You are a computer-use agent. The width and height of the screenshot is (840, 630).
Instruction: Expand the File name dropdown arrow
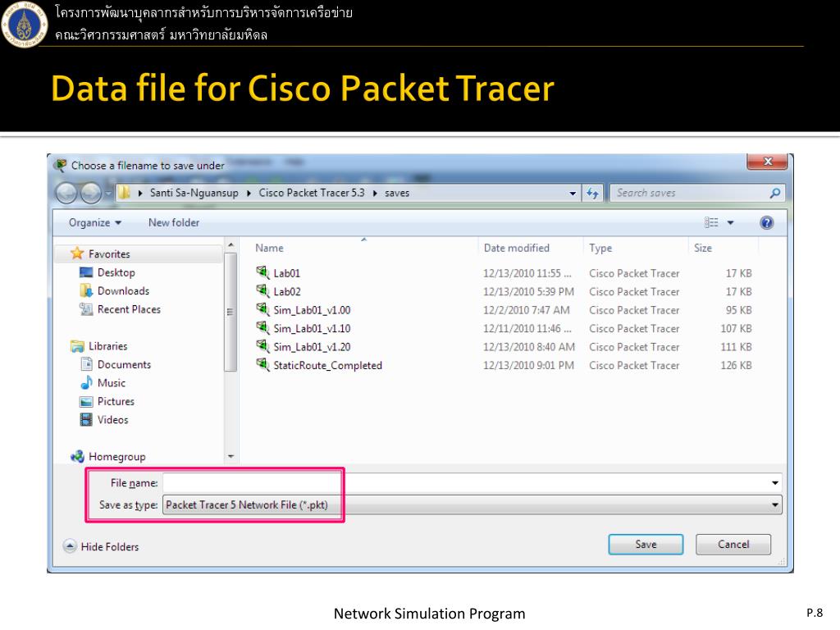[x=774, y=483]
